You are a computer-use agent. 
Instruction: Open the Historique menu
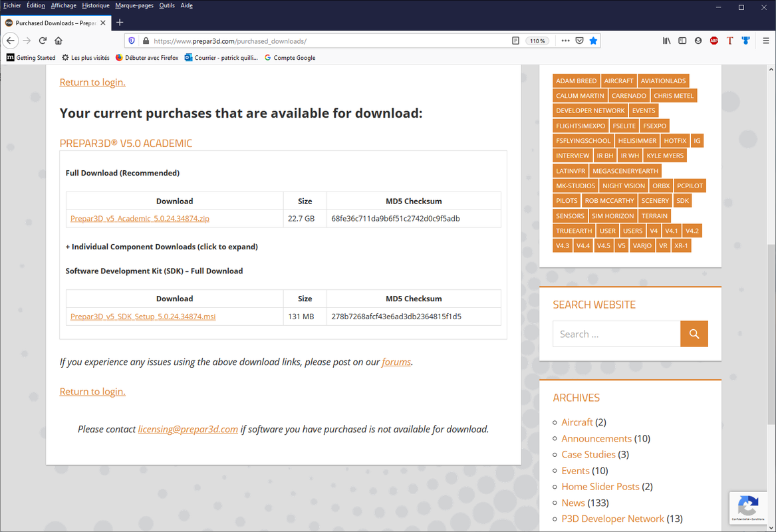point(96,5)
